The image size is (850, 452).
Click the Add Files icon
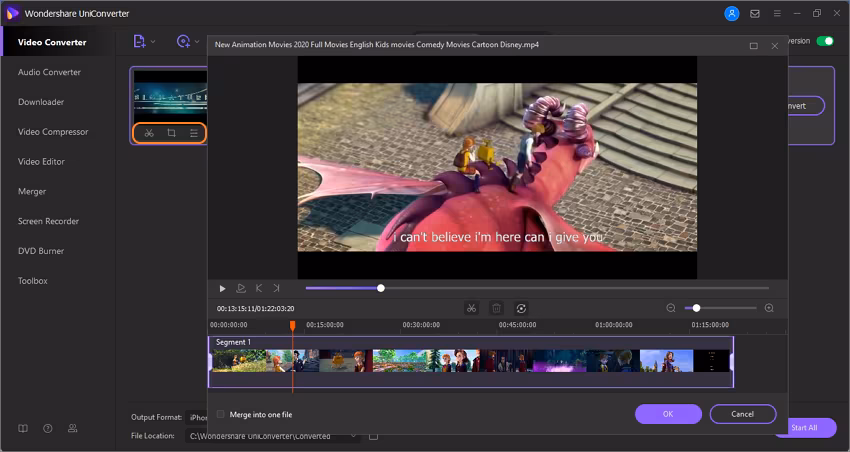[139, 41]
